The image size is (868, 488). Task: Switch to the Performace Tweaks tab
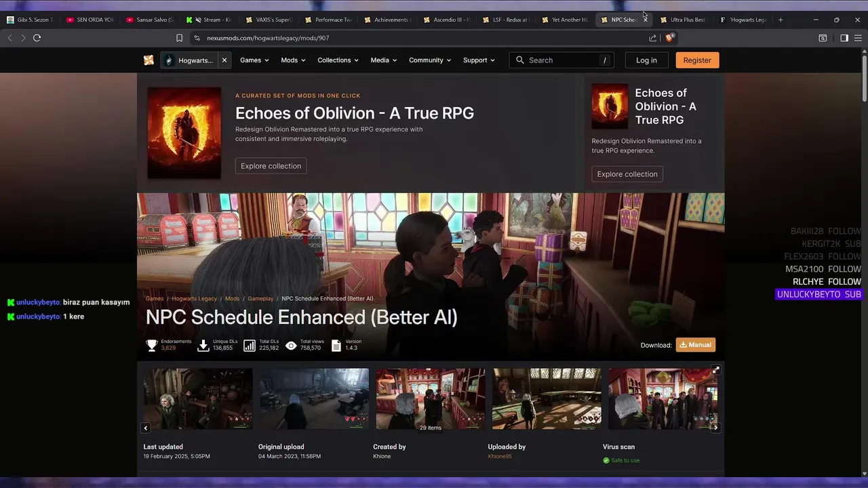coord(330,20)
